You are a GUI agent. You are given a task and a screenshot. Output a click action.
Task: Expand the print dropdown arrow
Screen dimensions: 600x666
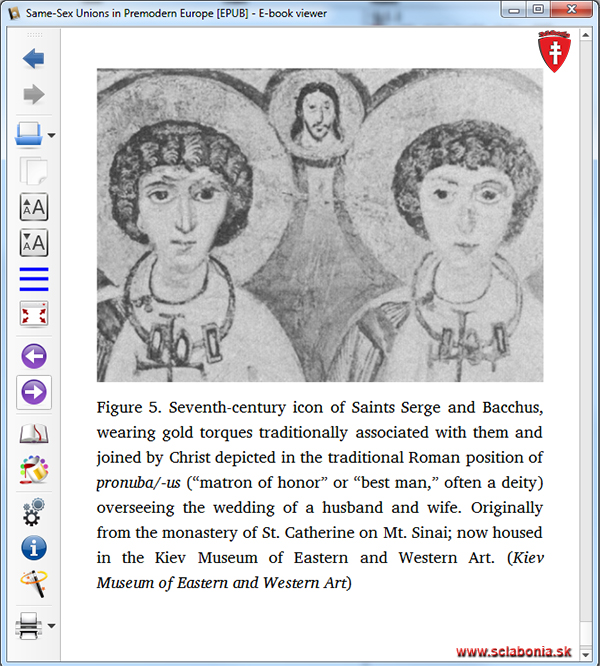(x=51, y=627)
